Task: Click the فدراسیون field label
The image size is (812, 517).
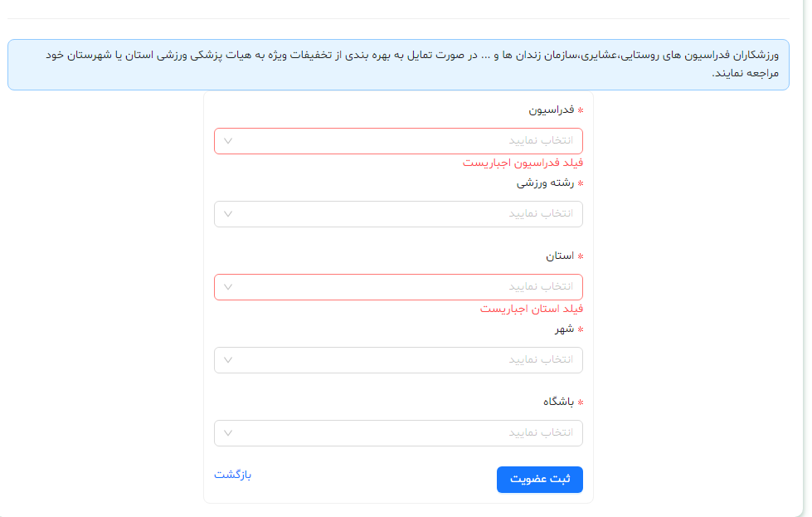Action: 551,110
